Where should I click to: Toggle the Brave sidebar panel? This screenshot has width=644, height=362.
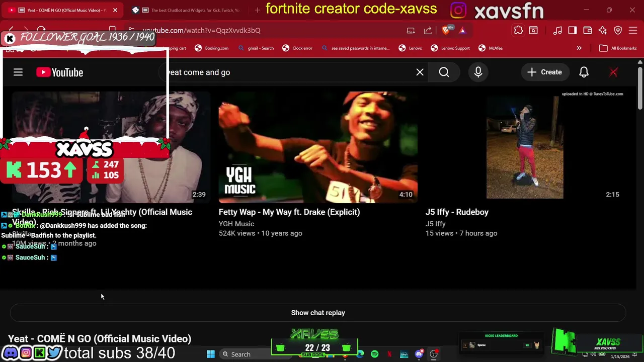point(573,30)
